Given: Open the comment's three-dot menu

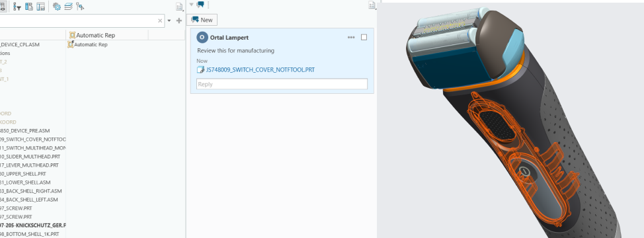Looking at the screenshot, I should click(x=351, y=37).
